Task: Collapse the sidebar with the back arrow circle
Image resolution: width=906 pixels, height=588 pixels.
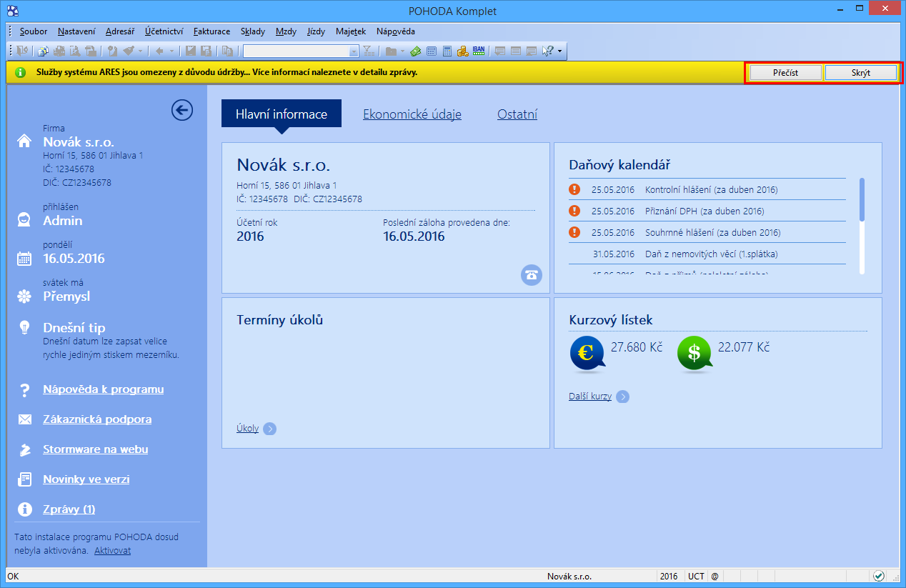Action: (x=182, y=109)
